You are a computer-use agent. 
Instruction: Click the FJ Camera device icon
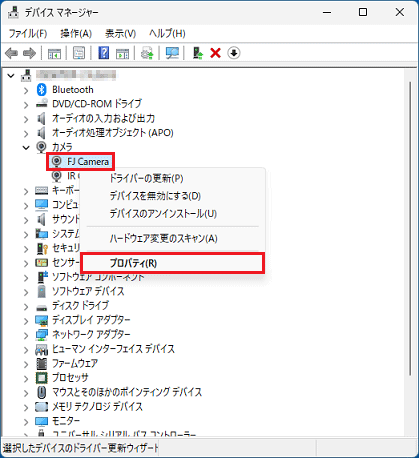click(57, 162)
